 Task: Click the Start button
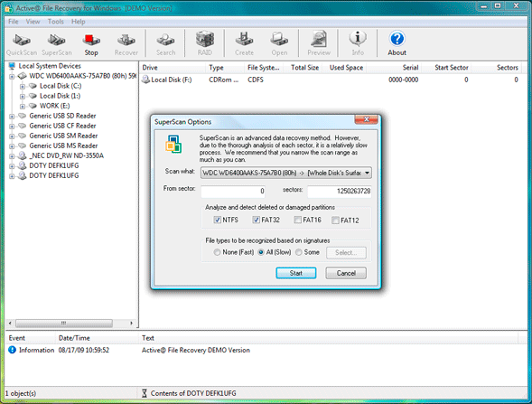point(296,273)
